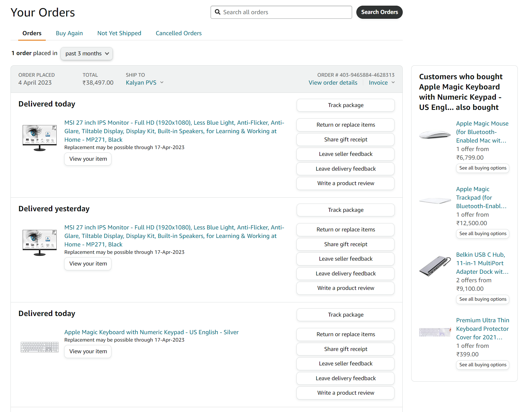Write product review for monitor delivered yesterday

point(346,288)
